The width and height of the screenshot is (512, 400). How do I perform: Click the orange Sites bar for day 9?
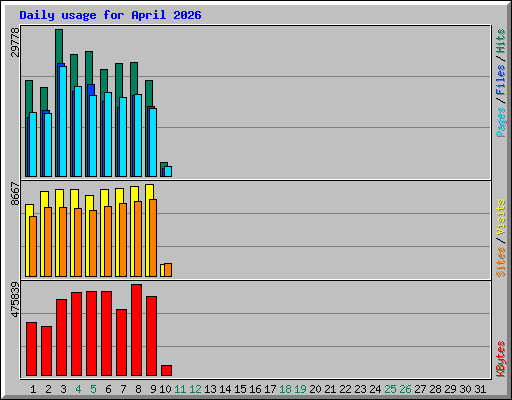click(x=153, y=238)
